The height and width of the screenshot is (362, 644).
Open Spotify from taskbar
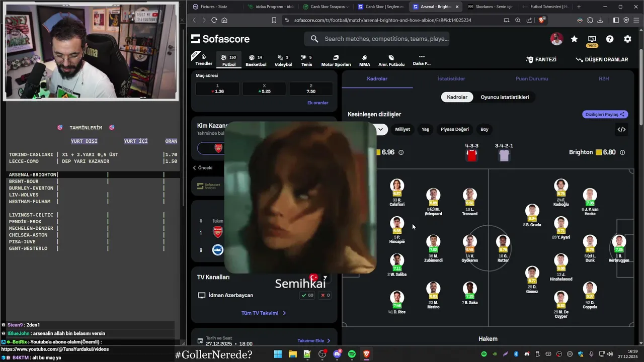(352, 354)
